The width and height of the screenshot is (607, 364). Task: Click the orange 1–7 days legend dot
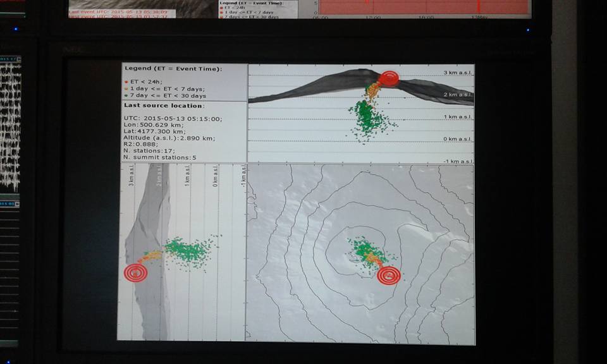126,88
